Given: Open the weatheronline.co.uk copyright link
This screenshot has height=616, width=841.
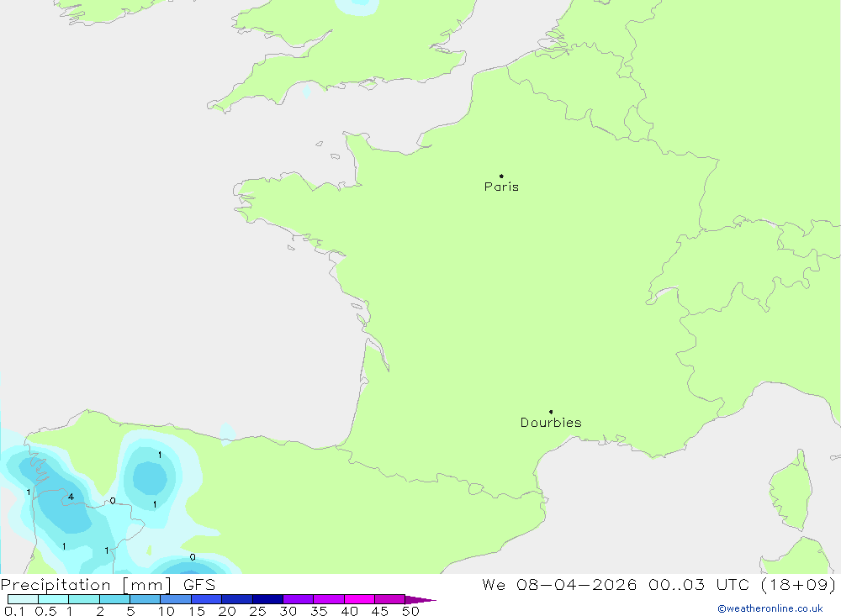Looking at the screenshot, I should point(770,608).
